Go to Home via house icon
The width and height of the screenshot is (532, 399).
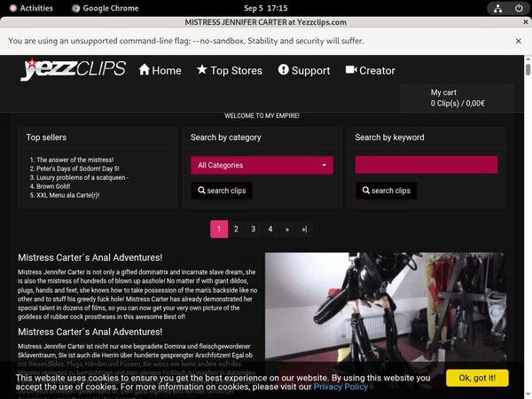click(x=160, y=70)
